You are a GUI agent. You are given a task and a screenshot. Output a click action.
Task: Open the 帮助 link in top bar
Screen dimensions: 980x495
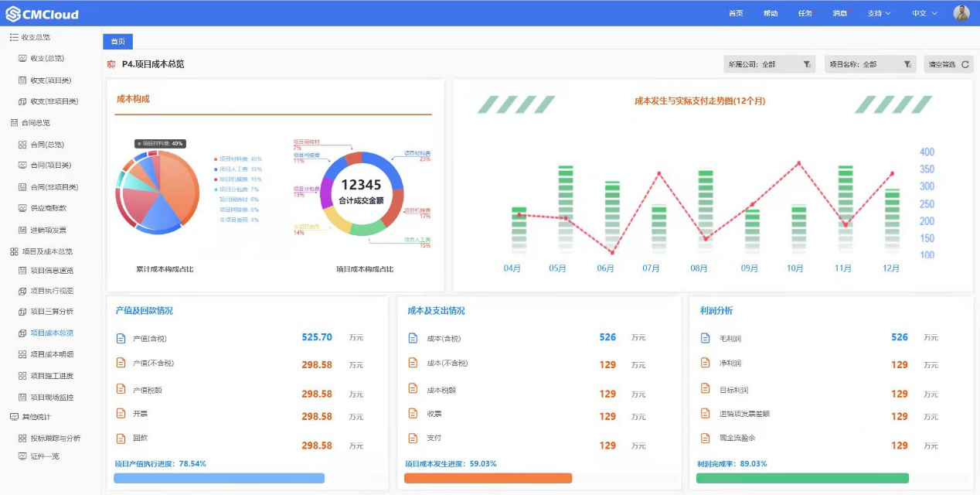771,13
